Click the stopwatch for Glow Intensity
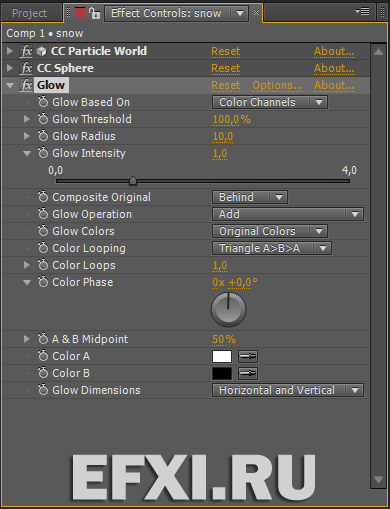Screen dimensions: 390x509 point(43,153)
